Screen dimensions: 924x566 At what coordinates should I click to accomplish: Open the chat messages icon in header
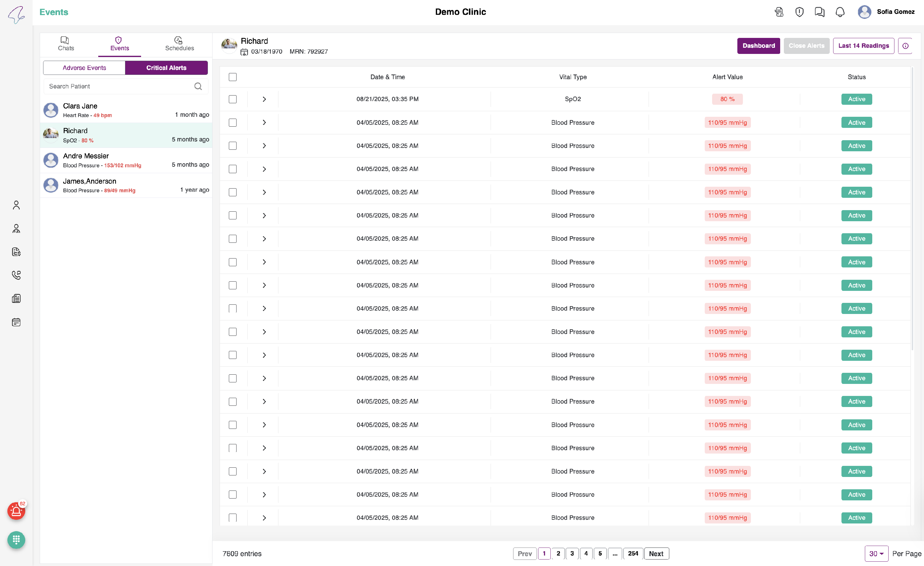pyautogui.click(x=819, y=12)
